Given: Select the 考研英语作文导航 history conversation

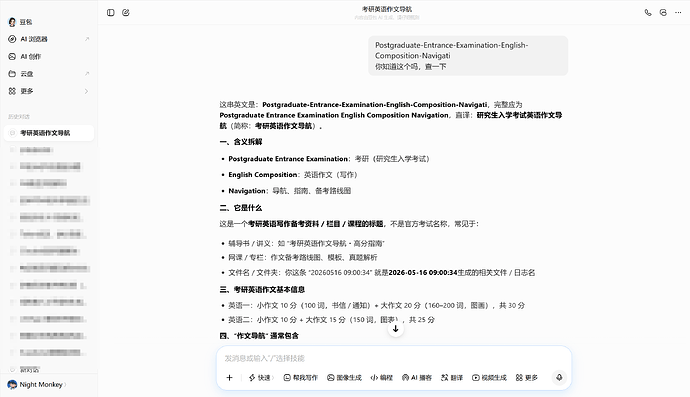Looking at the screenshot, I should [49, 133].
